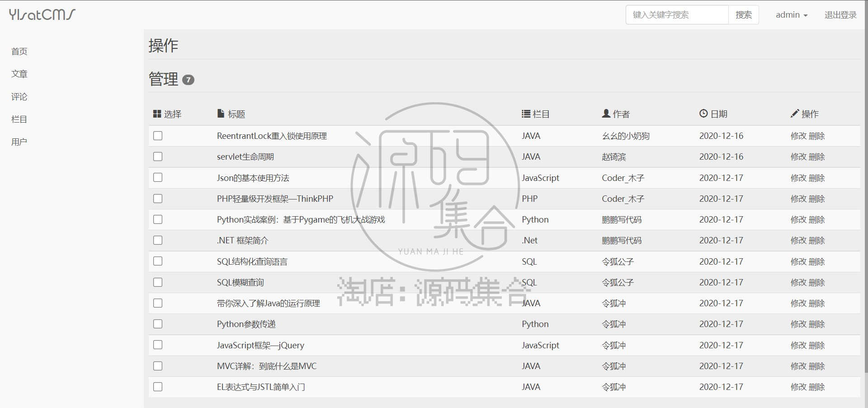Open 栏目 in the sidebar menu
Screen dimensions: 868x408
[x=19, y=119]
